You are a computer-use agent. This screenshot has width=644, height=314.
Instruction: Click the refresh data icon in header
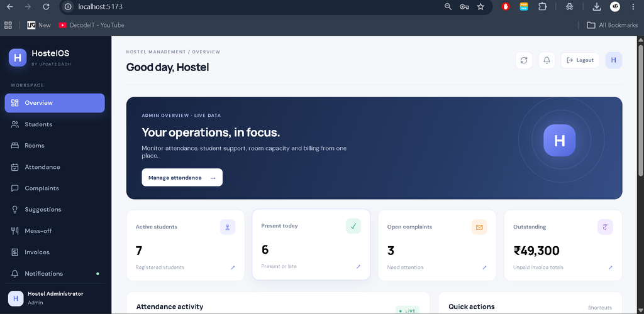pyautogui.click(x=524, y=60)
